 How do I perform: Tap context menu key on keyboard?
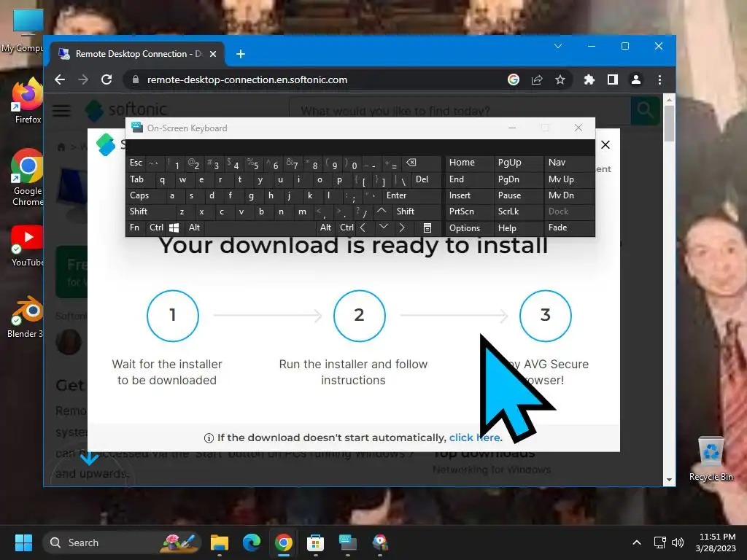pos(427,228)
